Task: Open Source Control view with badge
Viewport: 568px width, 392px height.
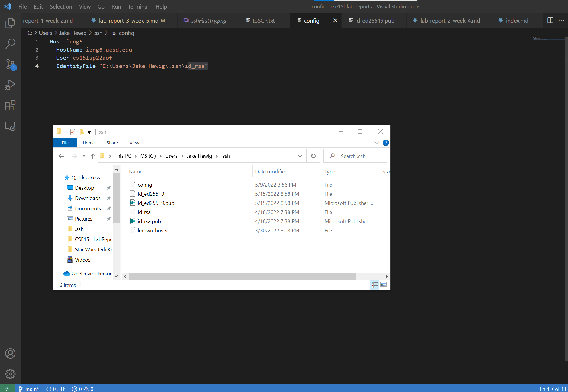Action: pyautogui.click(x=10, y=64)
